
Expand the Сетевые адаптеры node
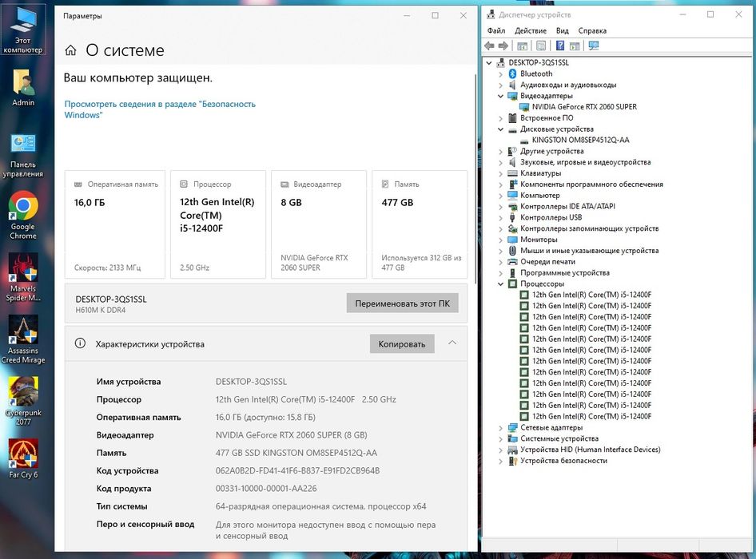[500, 428]
